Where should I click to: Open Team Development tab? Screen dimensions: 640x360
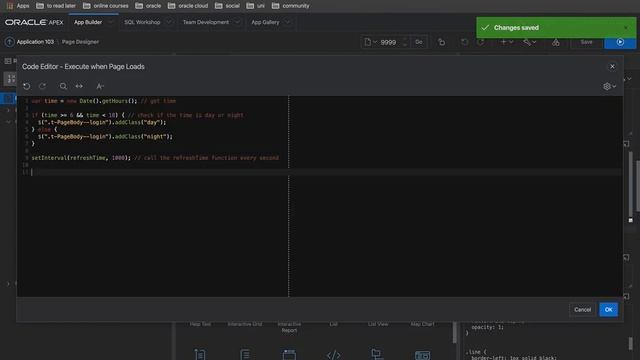[206, 22]
